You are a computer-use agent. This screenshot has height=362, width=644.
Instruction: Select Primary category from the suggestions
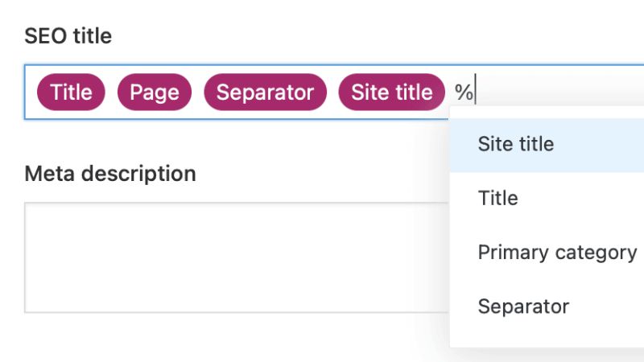557,253
